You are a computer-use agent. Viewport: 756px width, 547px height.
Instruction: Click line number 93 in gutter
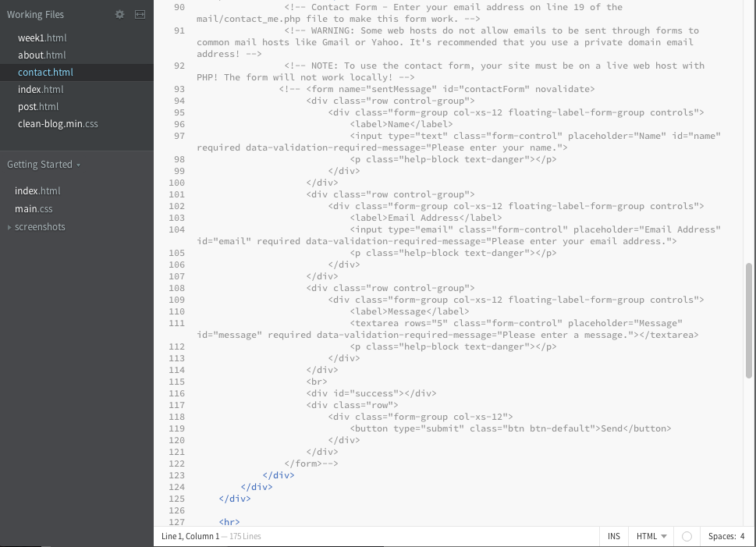tap(179, 89)
